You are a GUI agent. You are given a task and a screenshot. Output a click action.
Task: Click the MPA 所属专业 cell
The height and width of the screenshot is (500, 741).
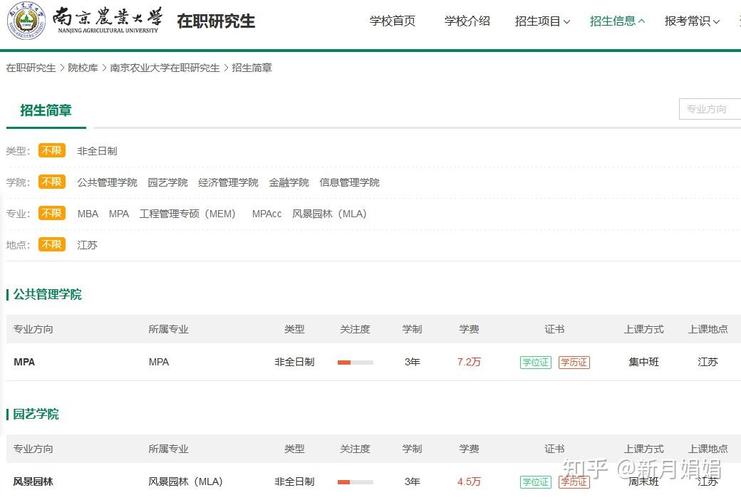(159, 362)
